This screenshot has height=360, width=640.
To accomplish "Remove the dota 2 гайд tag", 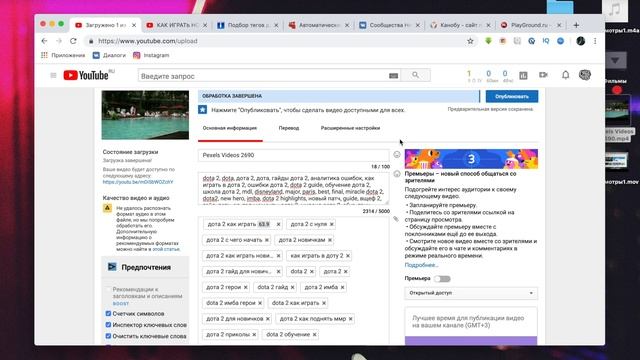I will click(292, 287).
